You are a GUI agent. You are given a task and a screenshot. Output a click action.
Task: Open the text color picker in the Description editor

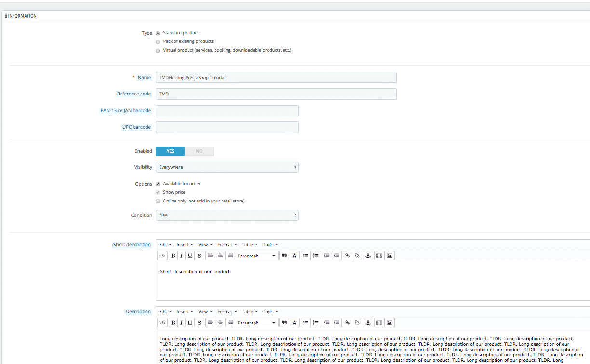click(x=294, y=322)
